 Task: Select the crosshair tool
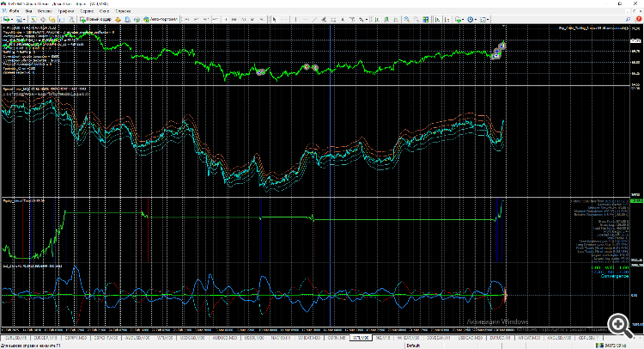284,19
